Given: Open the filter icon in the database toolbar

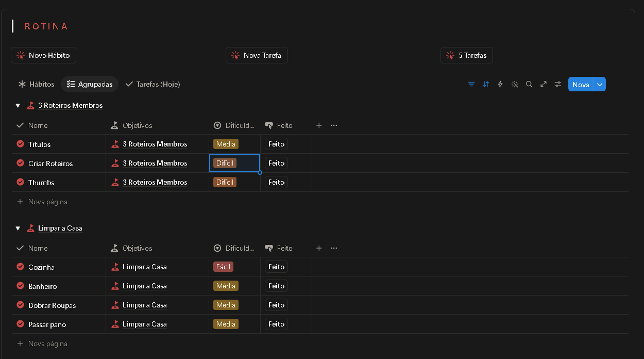Looking at the screenshot, I should (x=471, y=84).
